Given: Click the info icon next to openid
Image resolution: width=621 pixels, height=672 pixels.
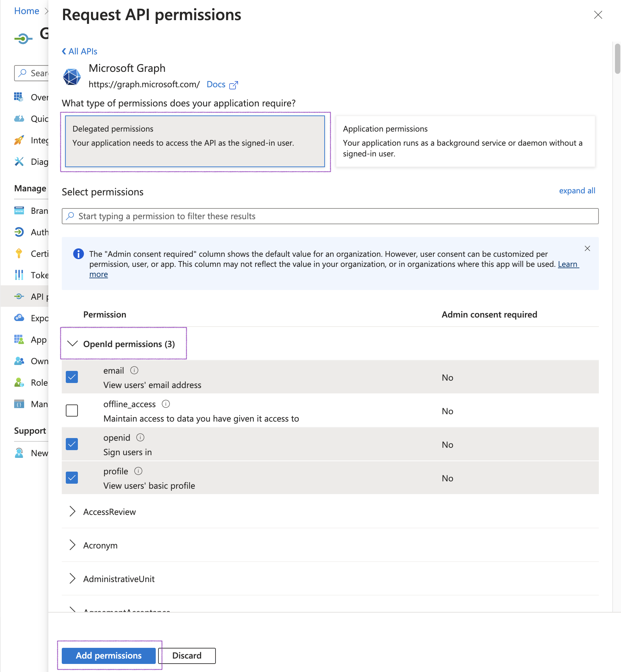Looking at the screenshot, I should click(x=140, y=437).
